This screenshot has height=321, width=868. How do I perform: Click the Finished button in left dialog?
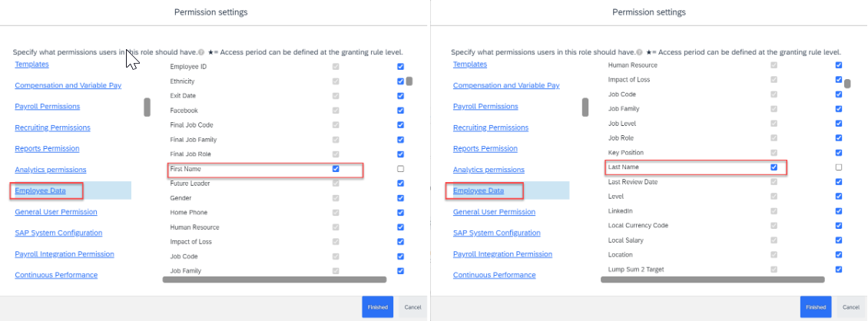pyautogui.click(x=377, y=307)
